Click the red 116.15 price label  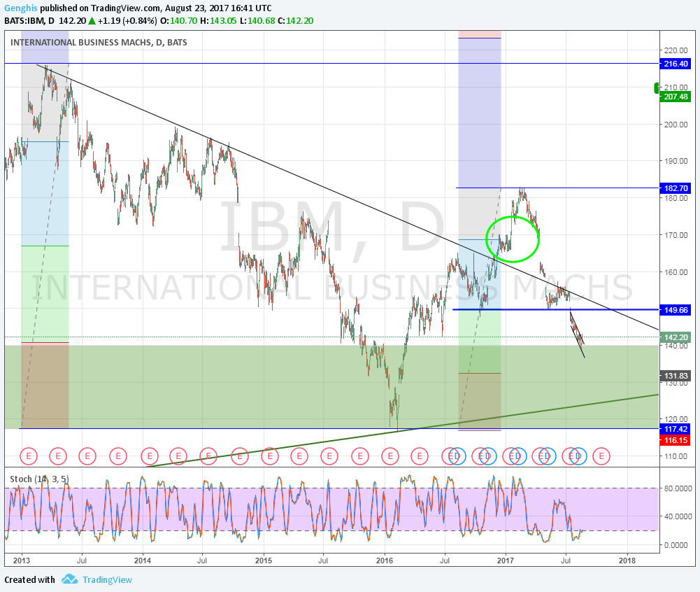[x=676, y=440]
